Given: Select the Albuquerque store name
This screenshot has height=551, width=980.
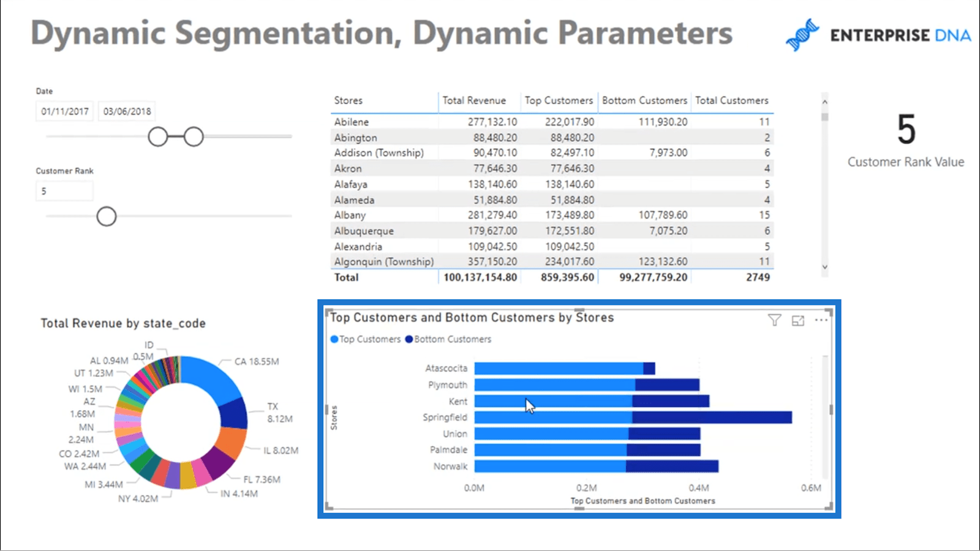Looking at the screenshot, I should pyautogui.click(x=364, y=231).
